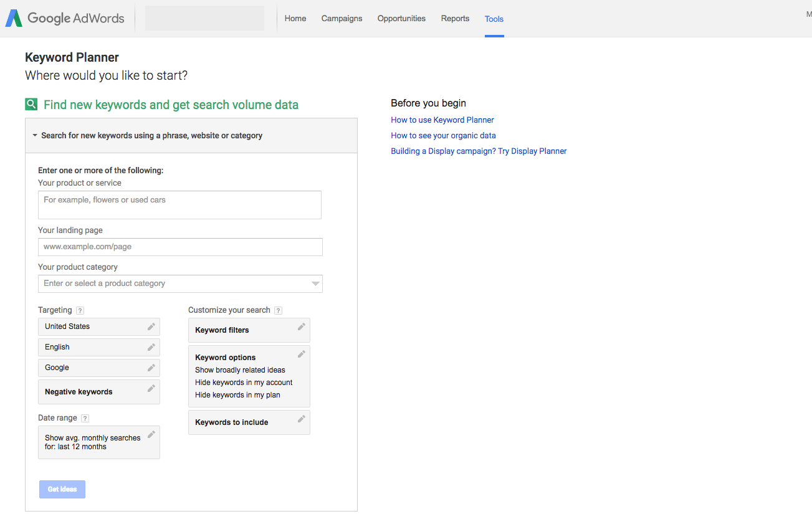Click the Your landing page input field
The image size is (812, 519).
[180, 247]
